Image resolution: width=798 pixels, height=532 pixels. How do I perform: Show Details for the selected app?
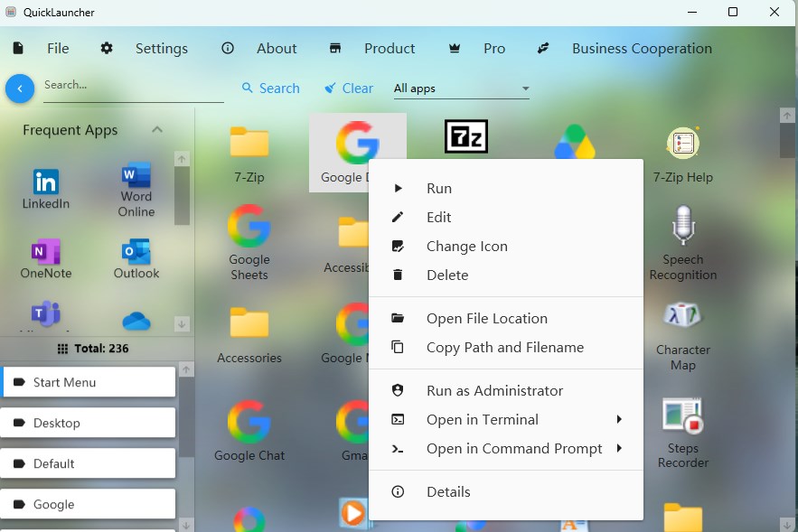point(506,492)
